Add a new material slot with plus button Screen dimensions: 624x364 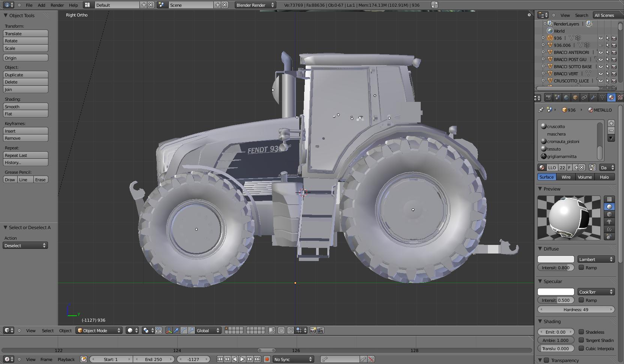(x=611, y=123)
